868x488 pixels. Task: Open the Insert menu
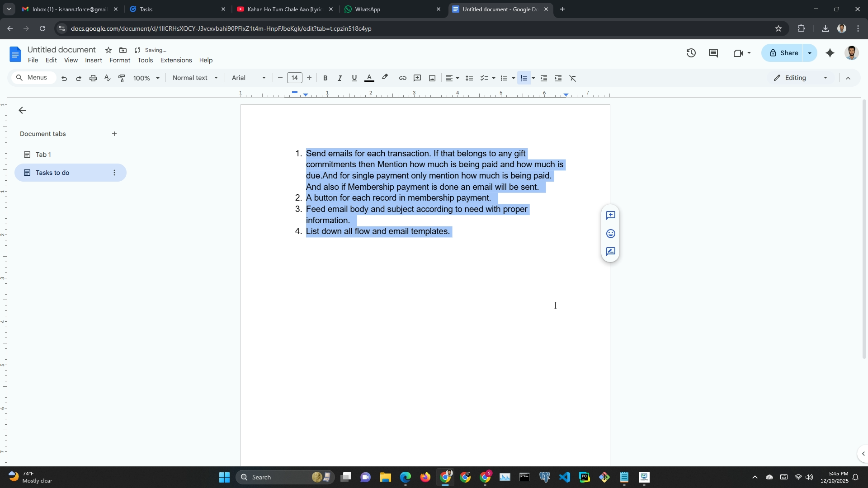point(93,61)
